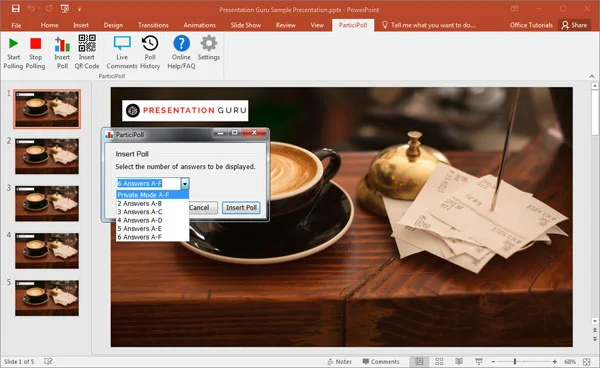Open the Poll History clock icon
600x368 pixels.
pos(150,43)
